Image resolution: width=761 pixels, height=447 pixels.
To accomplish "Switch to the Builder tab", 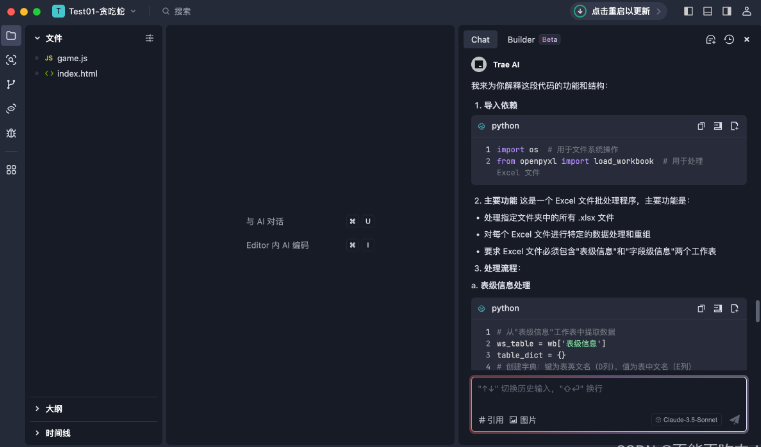I will [x=521, y=40].
